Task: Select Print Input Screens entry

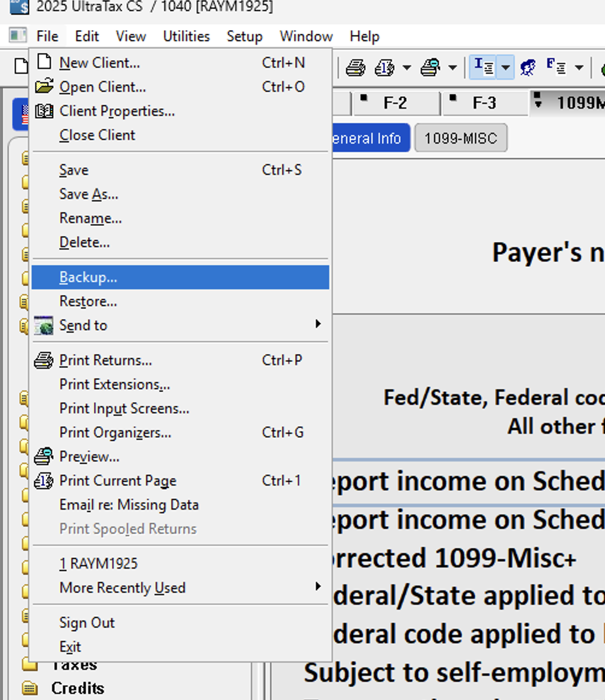Action: coord(180,408)
